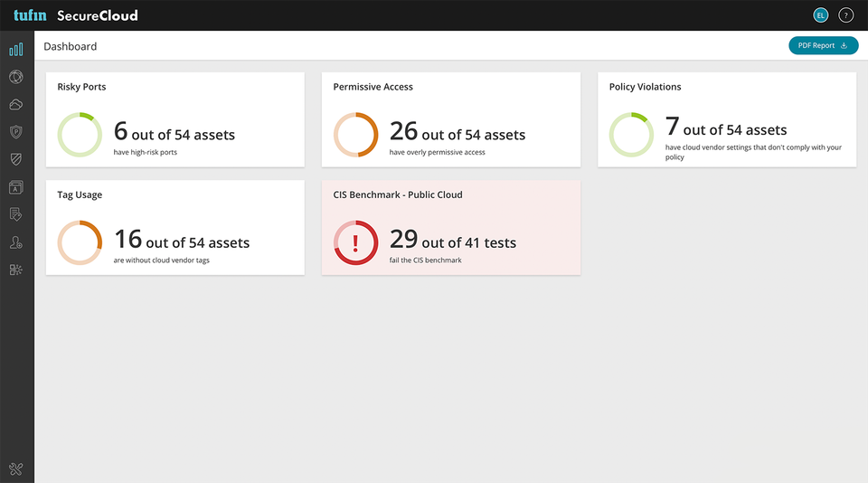Click the Tag Usage donut chart

80,242
